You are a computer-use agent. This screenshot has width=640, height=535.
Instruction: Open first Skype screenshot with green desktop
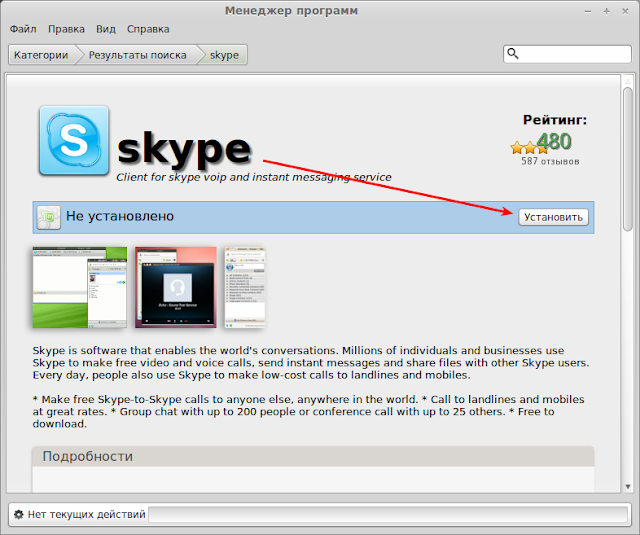click(80, 287)
